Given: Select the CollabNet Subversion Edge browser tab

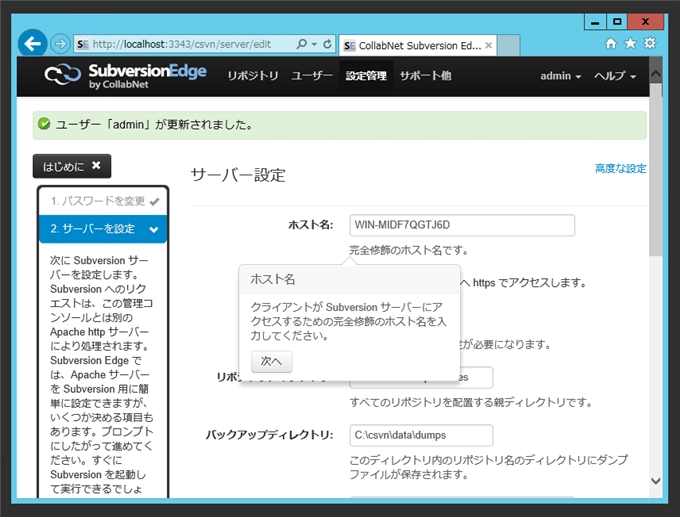Looking at the screenshot, I should coord(418,45).
